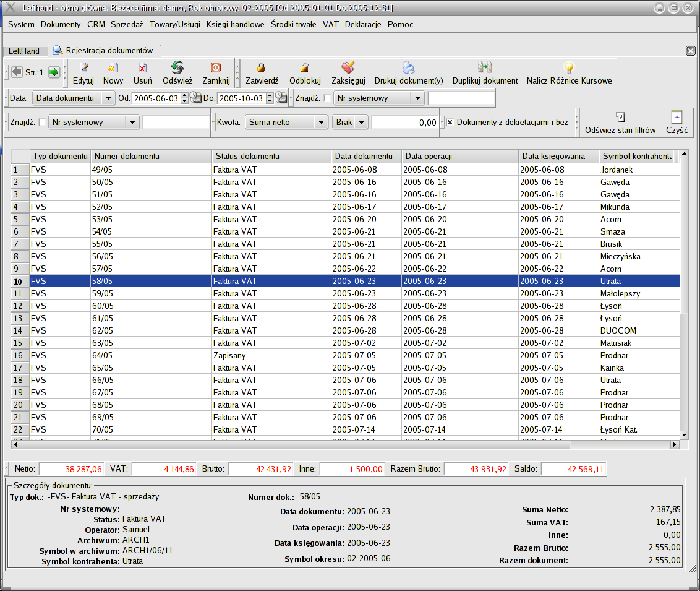Print with Drukuj dokument(y)

pos(409,74)
